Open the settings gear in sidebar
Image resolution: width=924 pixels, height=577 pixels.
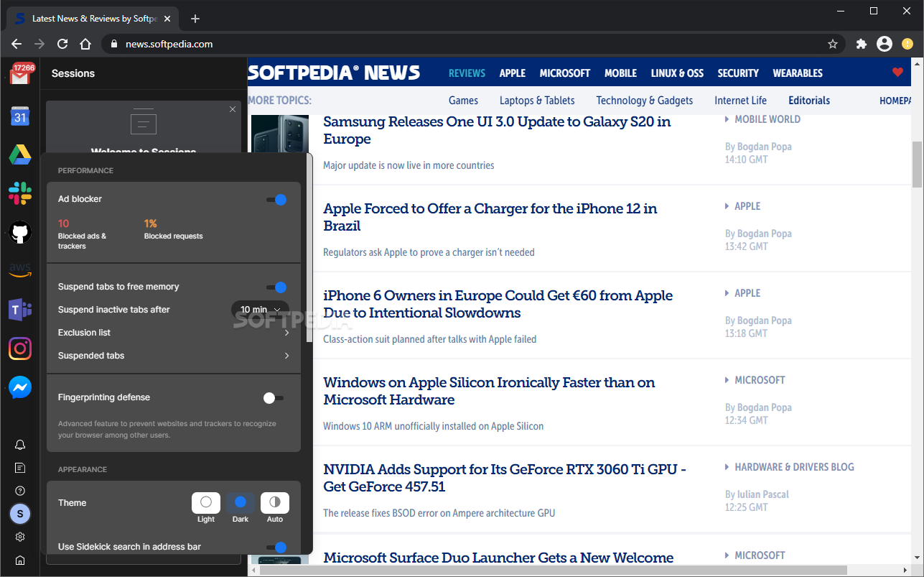(20, 537)
